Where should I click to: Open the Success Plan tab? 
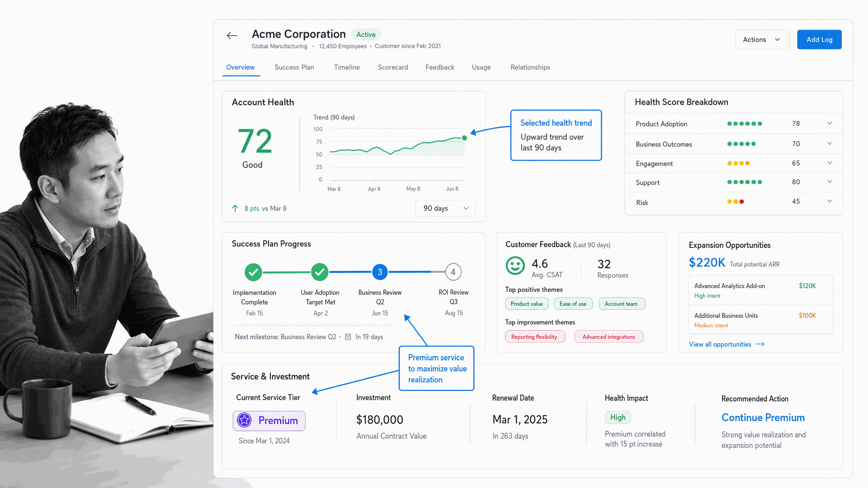pyautogui.click(x=294, y=67)
